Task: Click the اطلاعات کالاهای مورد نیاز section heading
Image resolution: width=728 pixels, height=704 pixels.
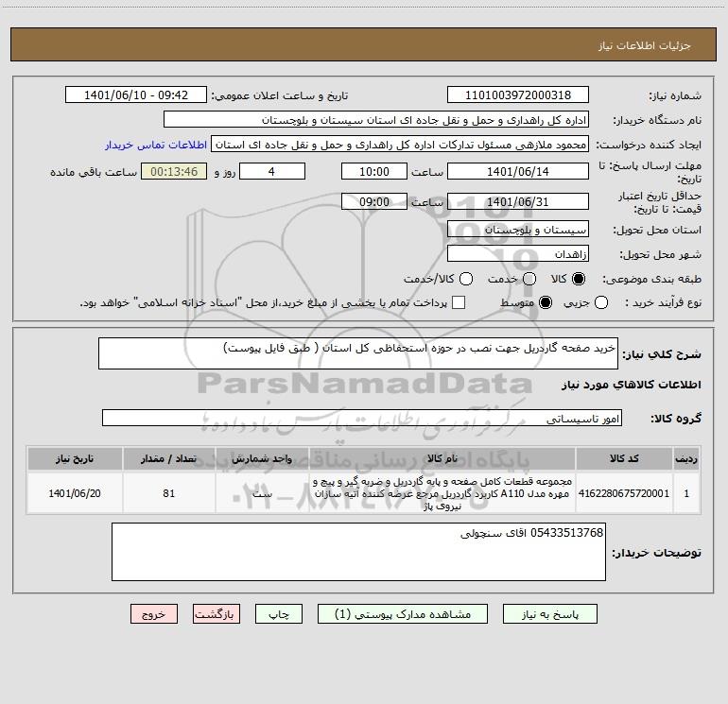Action: coord(632,385)
